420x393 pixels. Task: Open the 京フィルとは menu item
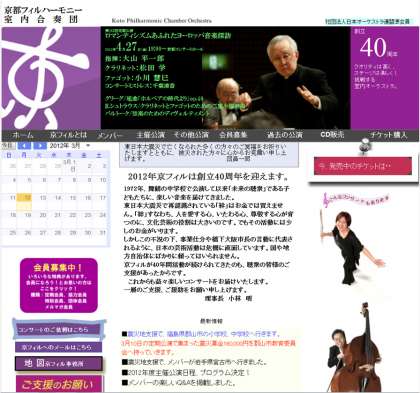(68, 135)
